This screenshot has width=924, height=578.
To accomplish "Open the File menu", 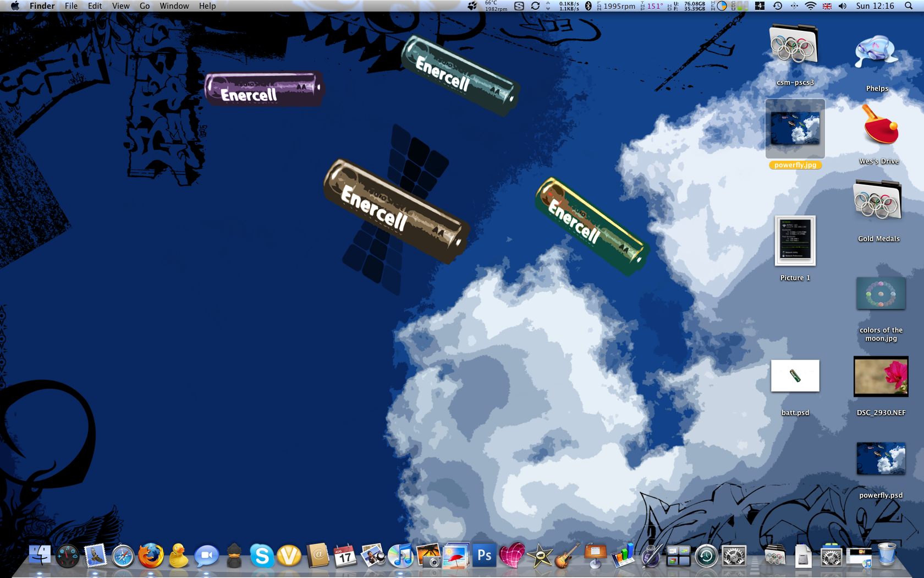I will [71, 6].
